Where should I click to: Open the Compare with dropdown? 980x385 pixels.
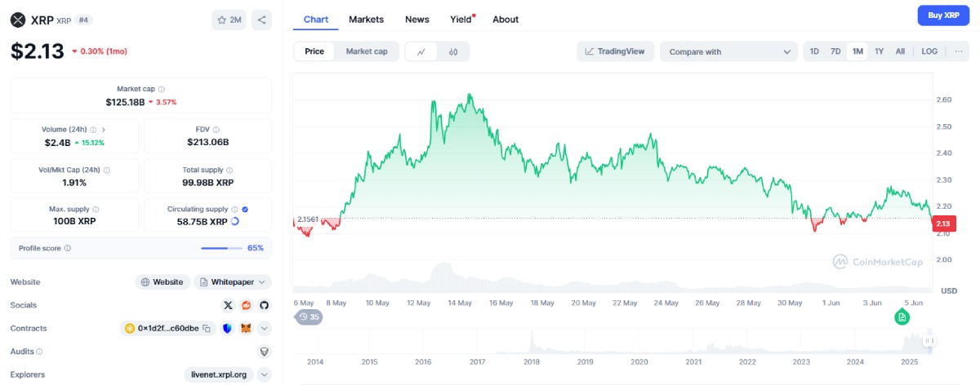[728, 51]
